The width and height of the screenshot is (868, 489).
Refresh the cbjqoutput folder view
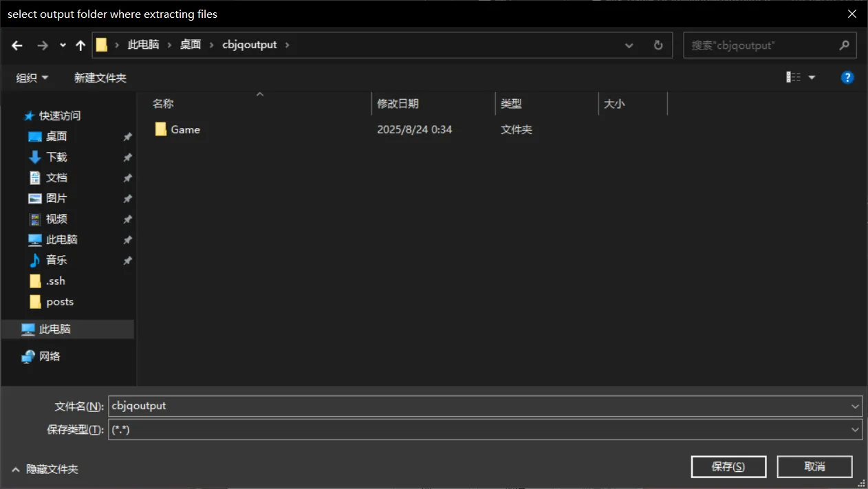658,45
